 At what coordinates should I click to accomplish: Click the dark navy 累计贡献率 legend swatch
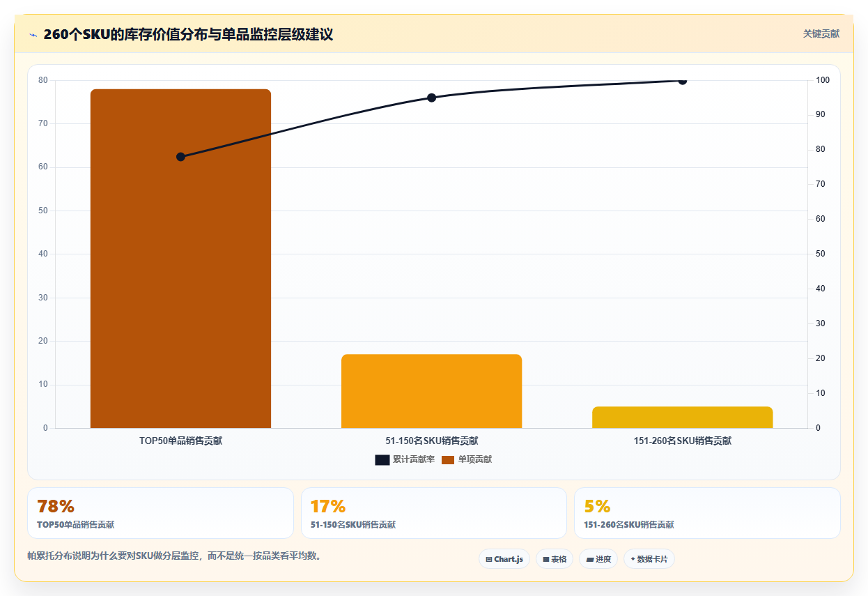pyautogui.click(x=382, y=459)
